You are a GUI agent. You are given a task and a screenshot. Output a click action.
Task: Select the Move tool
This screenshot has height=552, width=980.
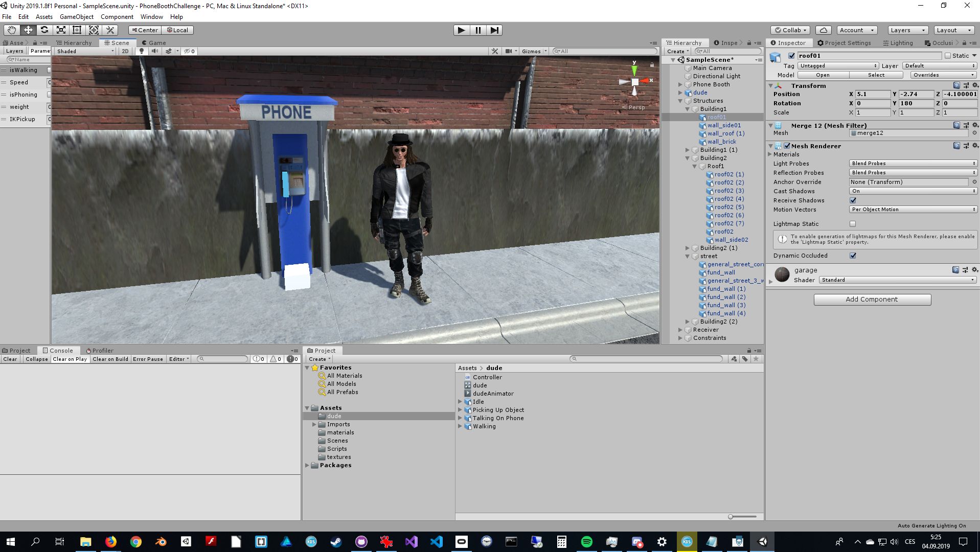pos(28,30)
